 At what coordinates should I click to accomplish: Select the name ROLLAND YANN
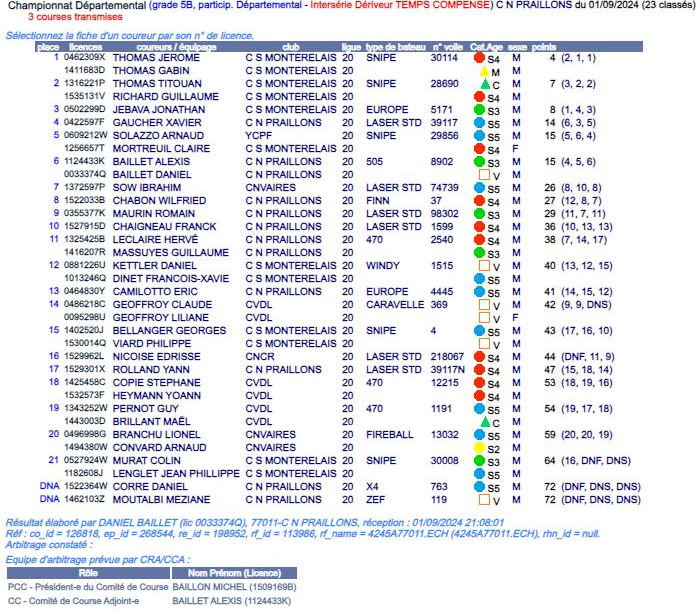click(151, 370)
